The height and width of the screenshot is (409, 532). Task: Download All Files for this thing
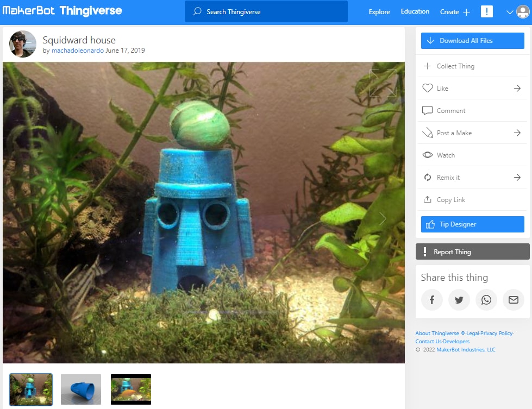click(x=472, y=40)
